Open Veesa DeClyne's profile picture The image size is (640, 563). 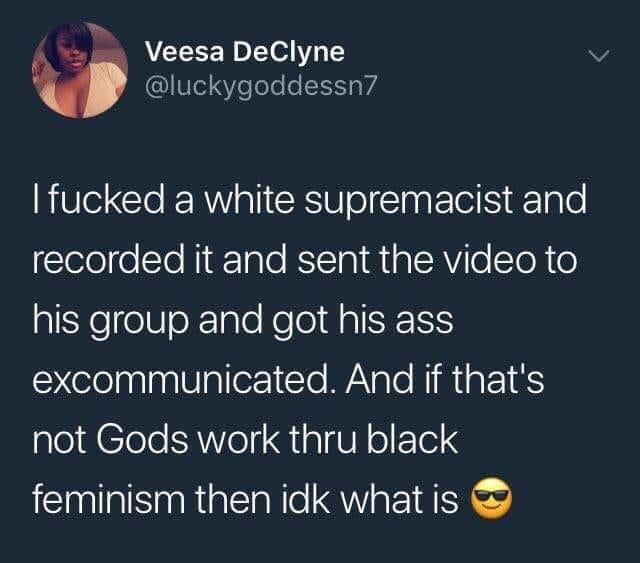tap(80, 70)
